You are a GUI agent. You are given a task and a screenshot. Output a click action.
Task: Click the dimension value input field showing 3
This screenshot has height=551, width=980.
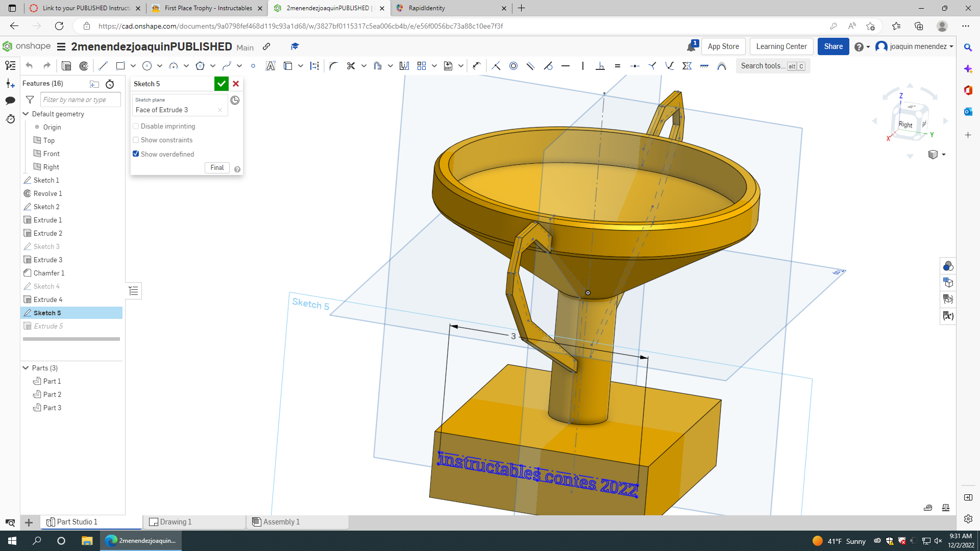[513, 335]
